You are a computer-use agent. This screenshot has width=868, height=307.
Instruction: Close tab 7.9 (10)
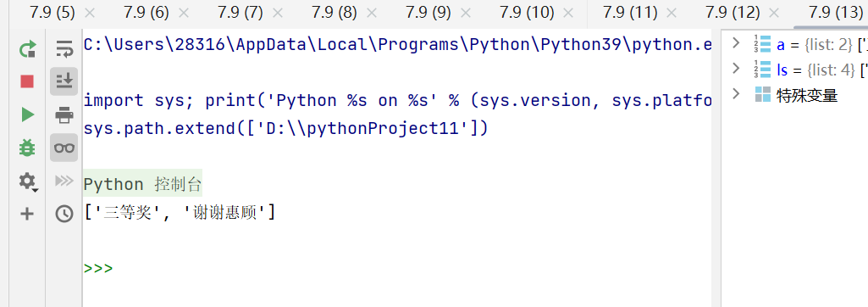tap(568, 13)
